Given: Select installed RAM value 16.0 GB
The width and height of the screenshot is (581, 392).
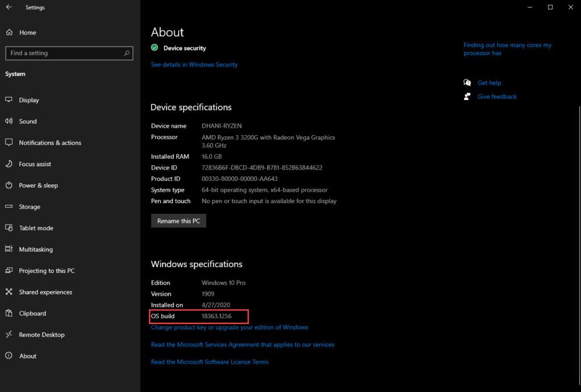Looking at the screenshot, I should tap(212, 157).
